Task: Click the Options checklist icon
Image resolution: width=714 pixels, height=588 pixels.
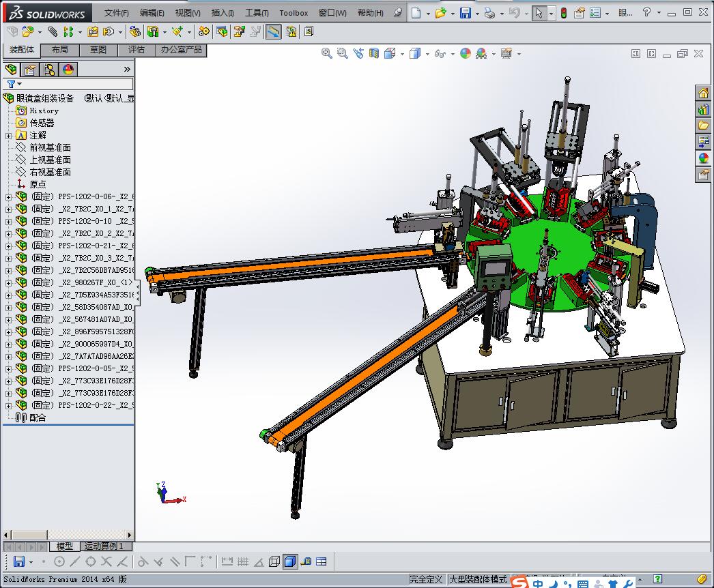Action: (x=595, y=13)
